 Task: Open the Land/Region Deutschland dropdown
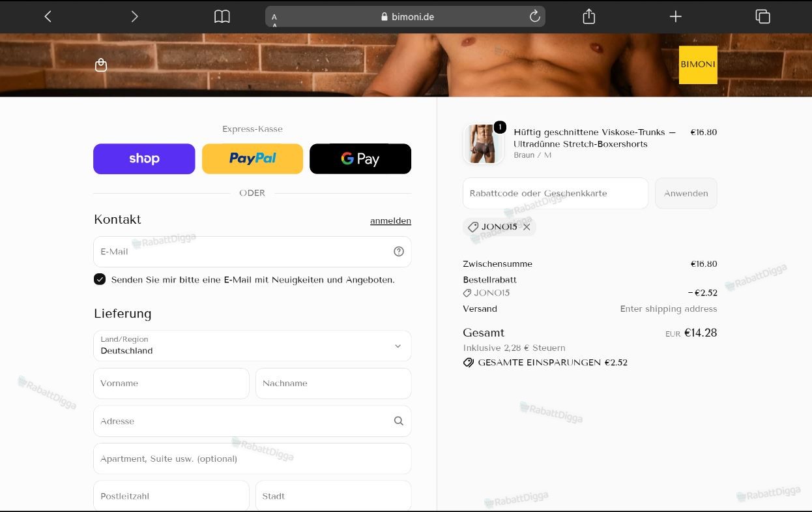click(x=252, y=346)
